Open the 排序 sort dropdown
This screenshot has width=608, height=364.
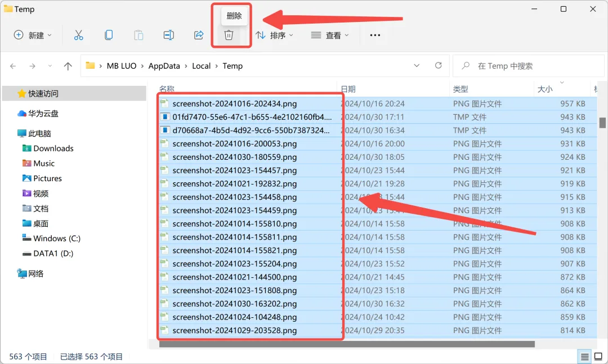pos(275,35)
